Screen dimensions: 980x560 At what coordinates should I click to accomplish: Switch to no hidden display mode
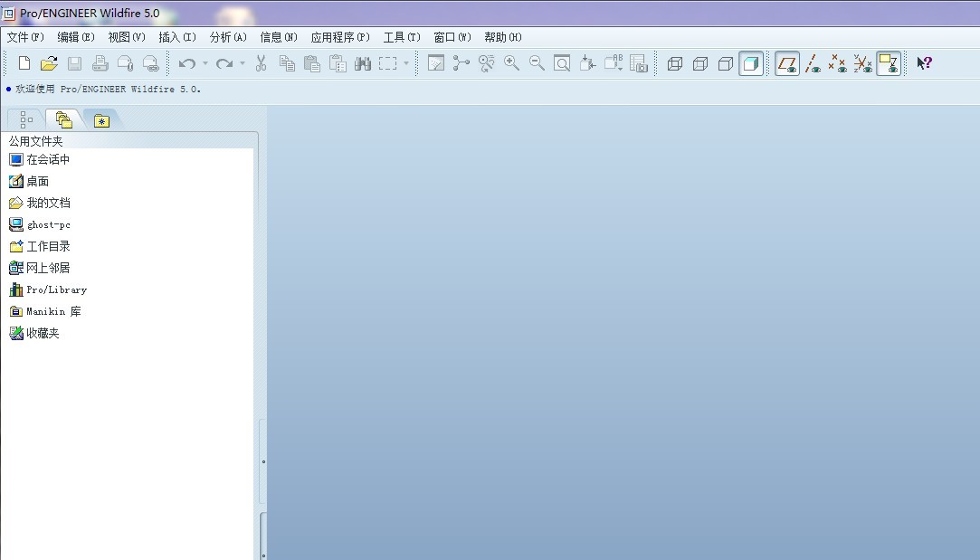click(726, 63)
